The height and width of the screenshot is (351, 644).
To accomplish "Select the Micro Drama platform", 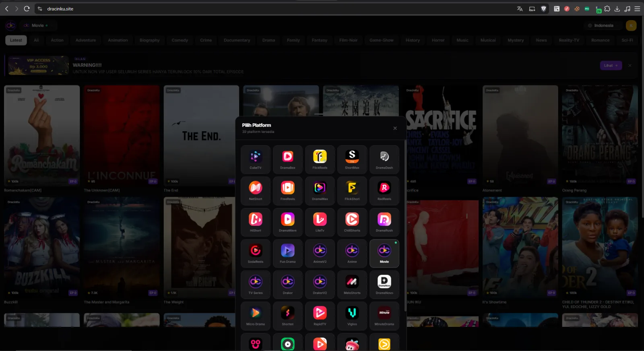I will click(x=256, y=316).
